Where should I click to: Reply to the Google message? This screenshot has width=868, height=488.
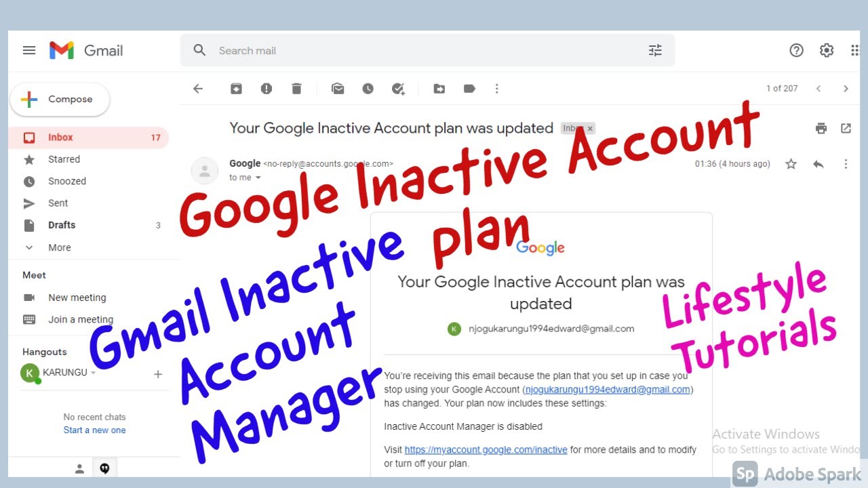[818, 164]
